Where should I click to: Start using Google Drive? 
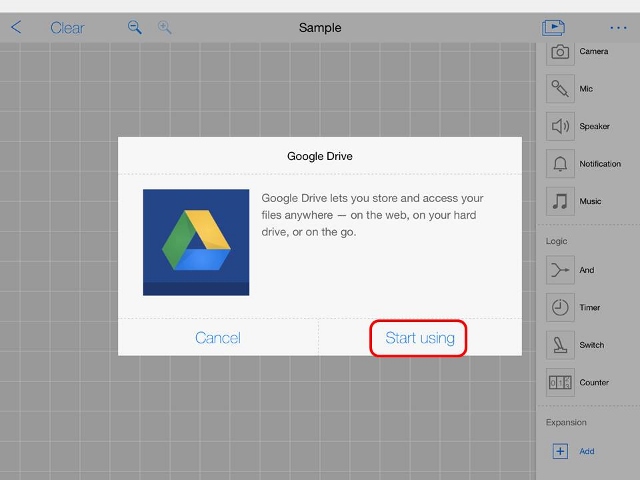(420, 338)
